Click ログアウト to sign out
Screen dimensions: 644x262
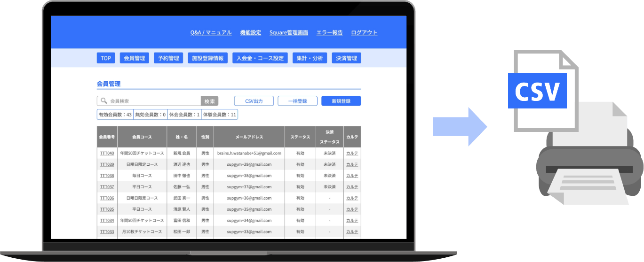pos(364,32)
